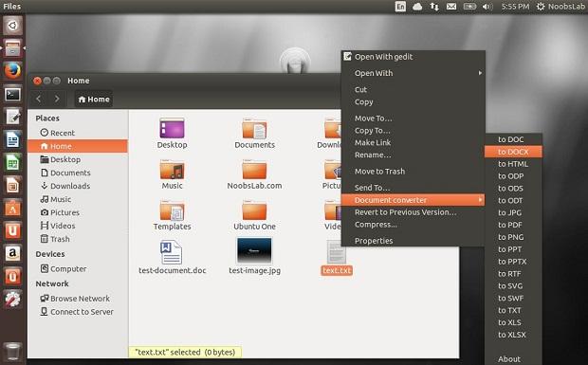Open the Amazon dock icon
The image size is (588, 365).
point(12,254)
